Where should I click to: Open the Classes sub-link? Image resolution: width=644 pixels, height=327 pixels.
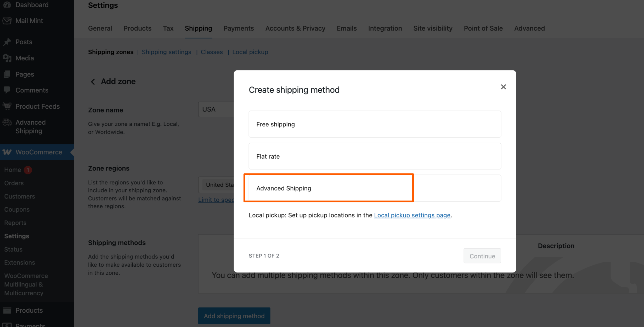(x=212, y=52)
